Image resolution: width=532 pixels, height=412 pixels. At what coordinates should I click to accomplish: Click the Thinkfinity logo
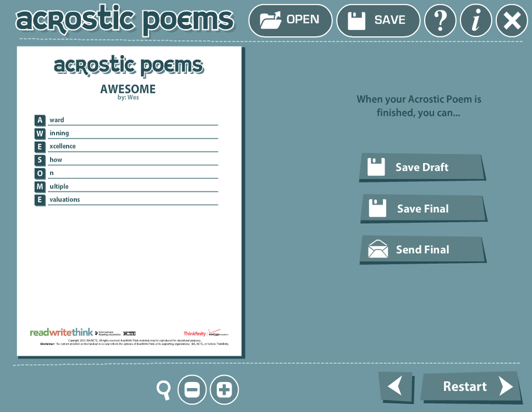pos(195,334)
